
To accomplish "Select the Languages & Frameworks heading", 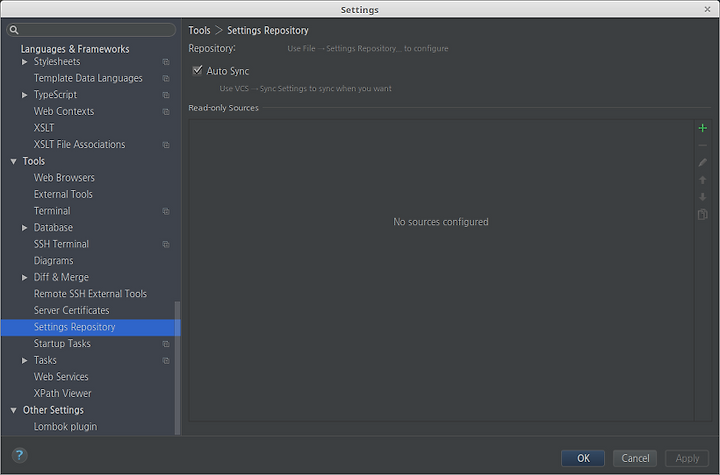I will point(75,49).
